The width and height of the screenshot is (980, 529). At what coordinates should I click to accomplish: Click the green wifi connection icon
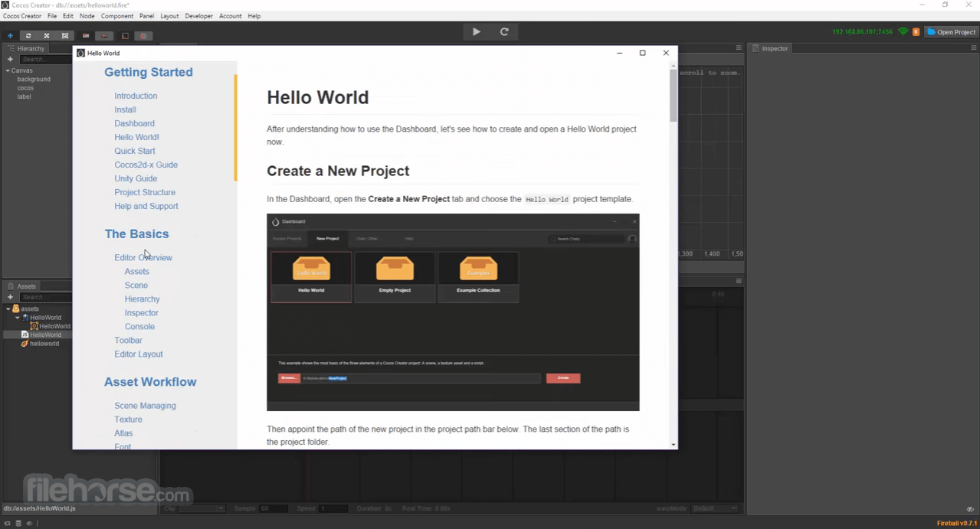[x=903, y=32]
